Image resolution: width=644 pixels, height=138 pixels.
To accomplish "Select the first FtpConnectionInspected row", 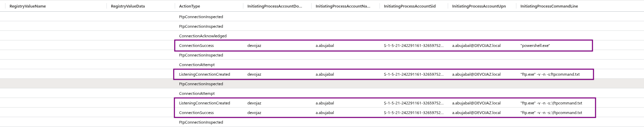I will click(x=322, y=16).
